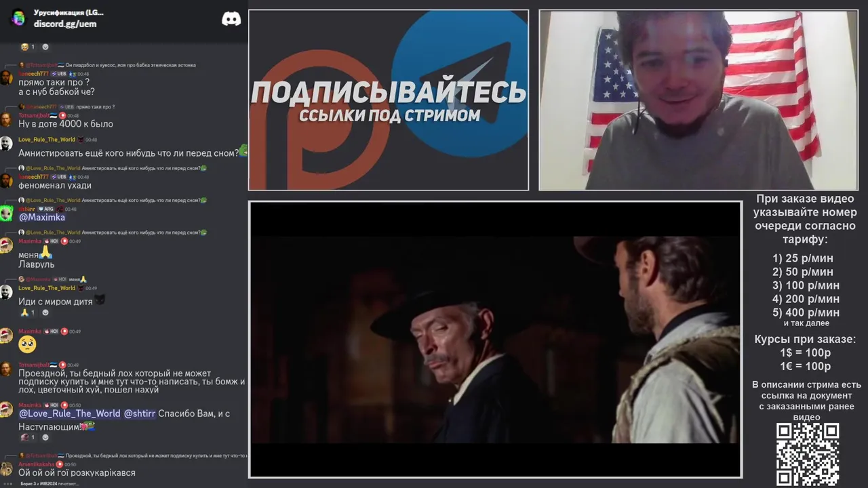Click shtirr's green alien avatar
This screenshot has height=488, width=868.
pos(6,213)
